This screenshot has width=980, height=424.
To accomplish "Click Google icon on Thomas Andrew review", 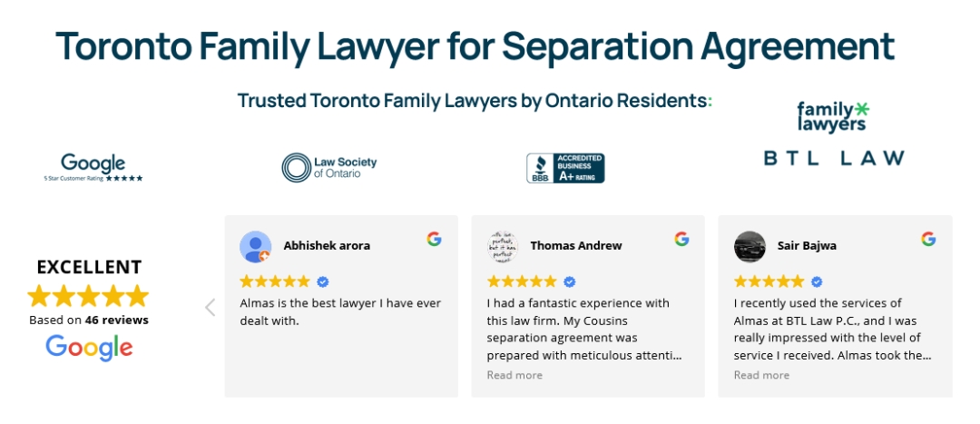I will [681, 239].
